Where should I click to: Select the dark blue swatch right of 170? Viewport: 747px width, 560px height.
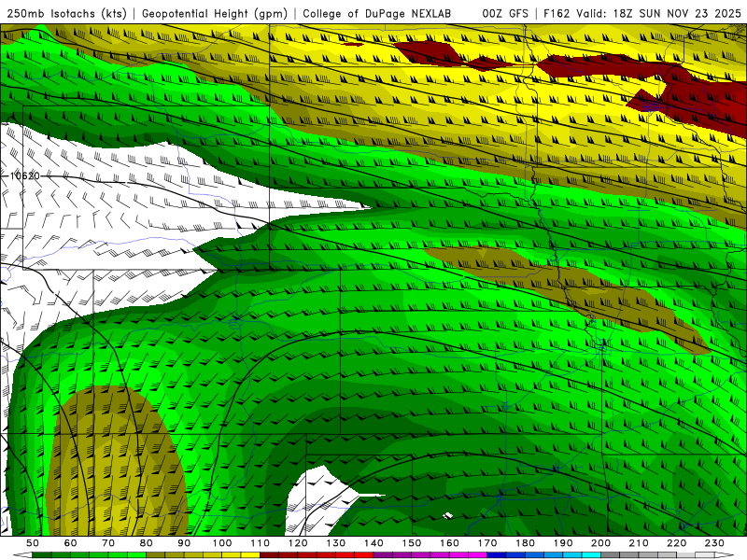(x=497, y=554)
